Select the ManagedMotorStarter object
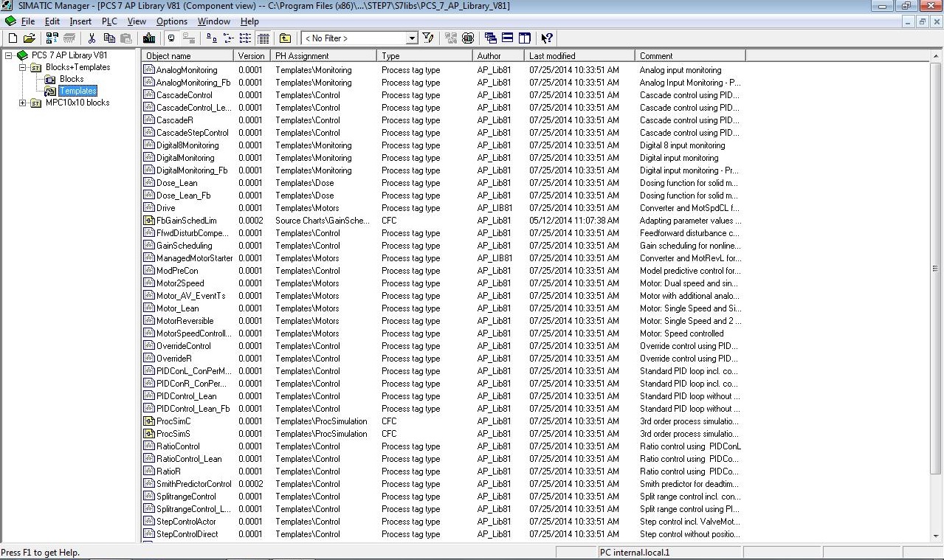 pos(194,258)
